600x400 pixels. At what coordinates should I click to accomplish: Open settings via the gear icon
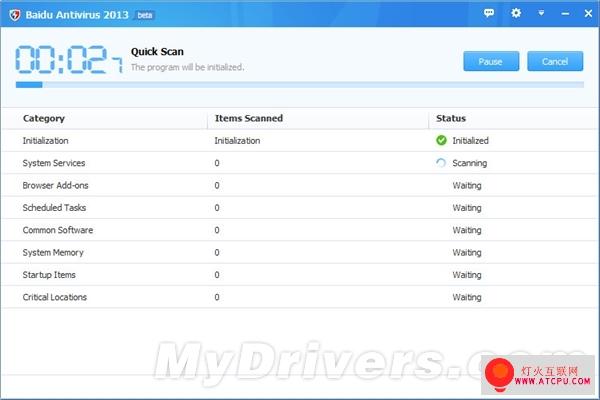(x=516, y=13)
